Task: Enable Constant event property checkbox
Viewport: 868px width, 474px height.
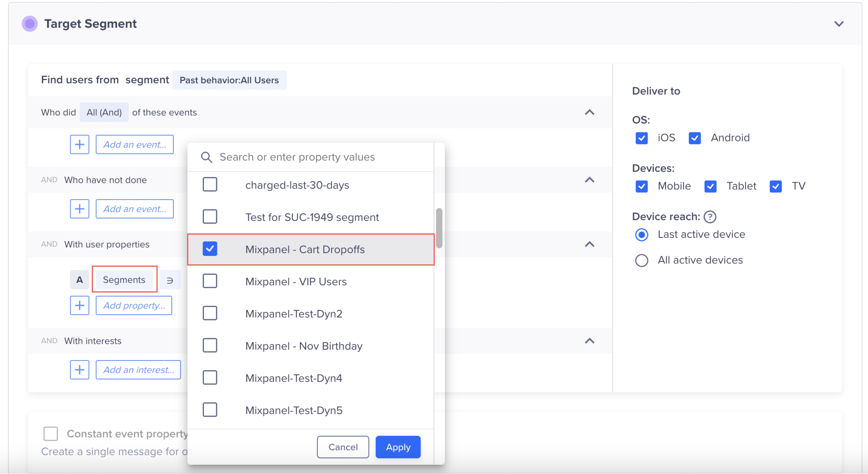Action: click(x=50, y=434)
